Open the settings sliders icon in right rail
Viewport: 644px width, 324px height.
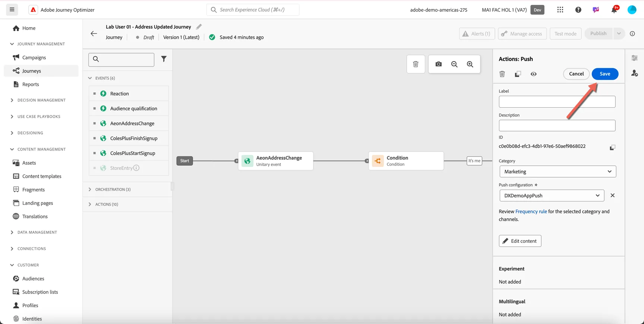(634, 58)
